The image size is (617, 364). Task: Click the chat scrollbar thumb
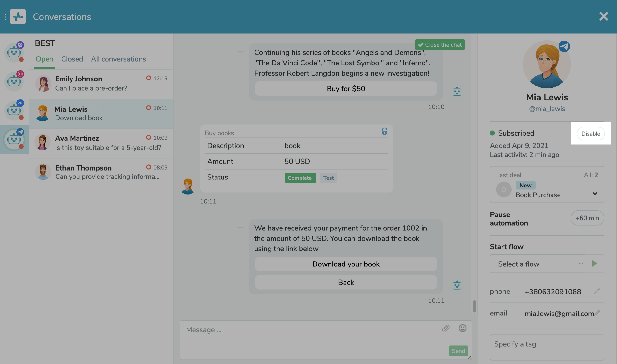pos(474,306)
